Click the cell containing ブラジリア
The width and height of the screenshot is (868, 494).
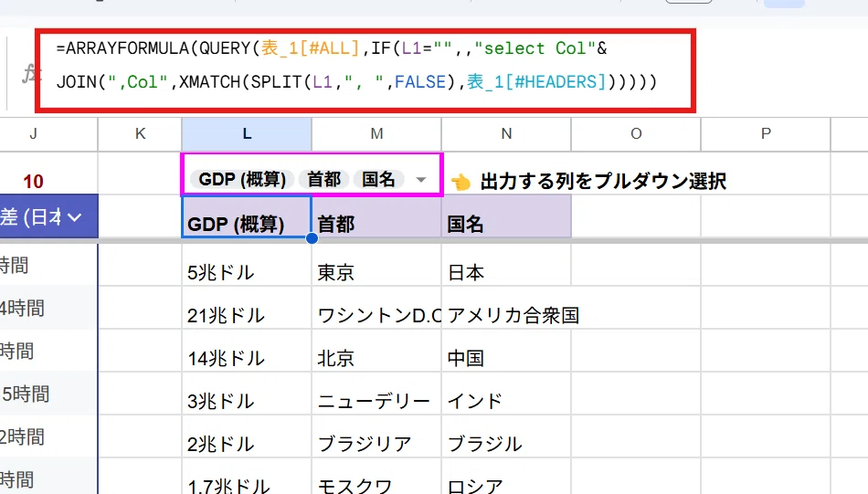tap(376, 436)
